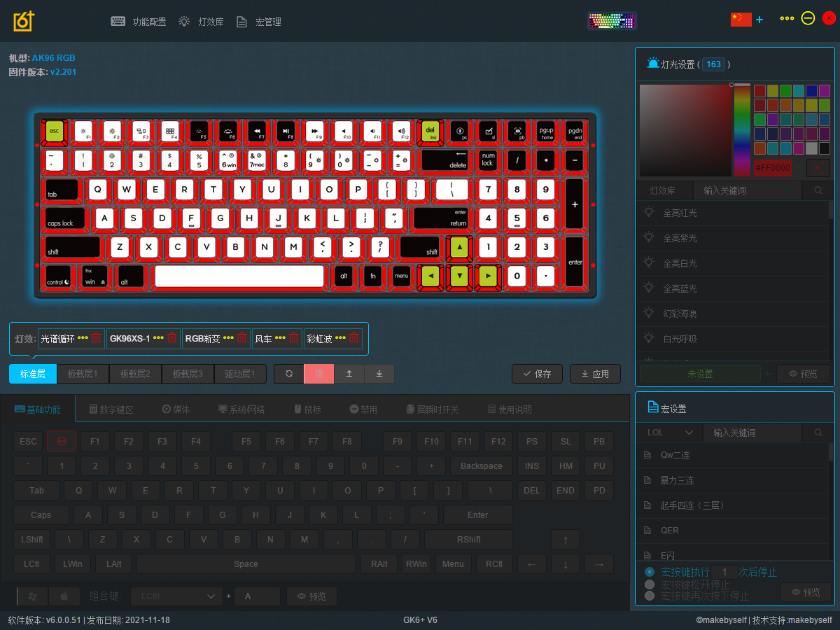
Task: Switch to the 驱动层1 layer tab
Action: tap(240, 374)
